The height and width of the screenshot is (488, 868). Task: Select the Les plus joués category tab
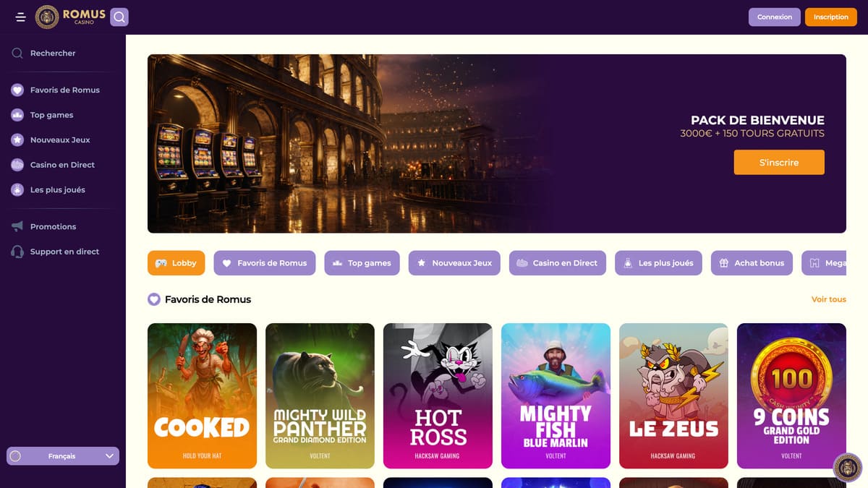click(659, 263)
